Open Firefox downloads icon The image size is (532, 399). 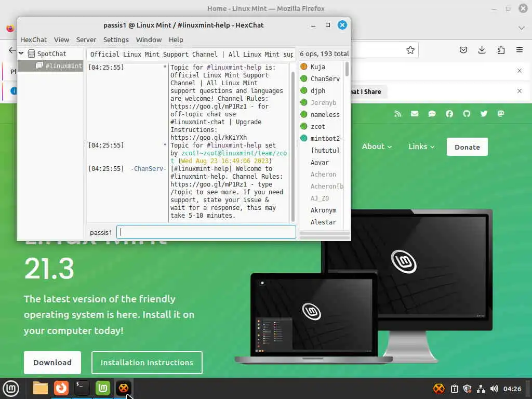482,50
